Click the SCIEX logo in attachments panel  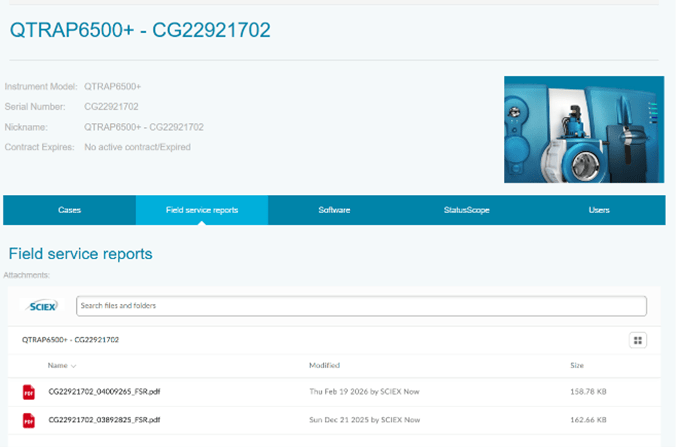pos(42,306)
